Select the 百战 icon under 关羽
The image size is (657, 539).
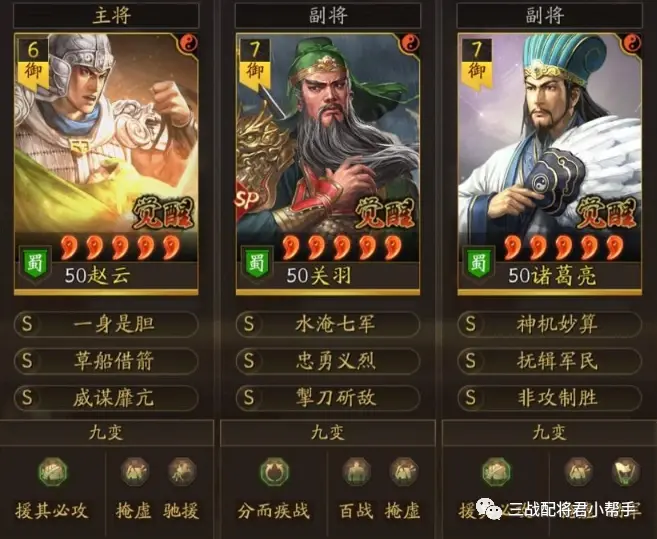357,472
